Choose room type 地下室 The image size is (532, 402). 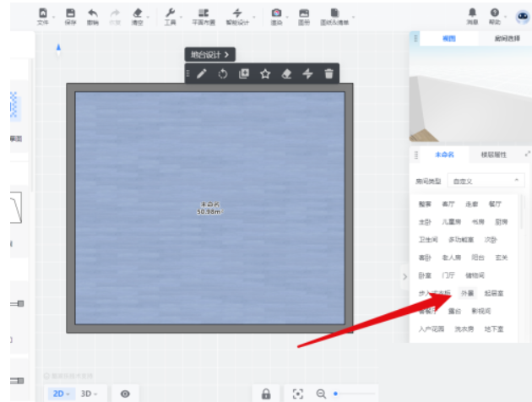[x=494, y=329]
